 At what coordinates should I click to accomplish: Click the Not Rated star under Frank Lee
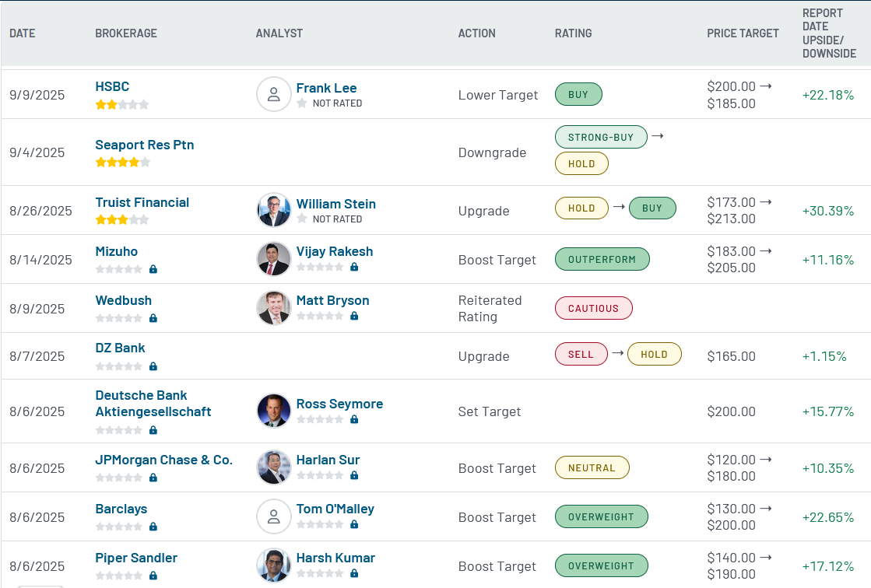(x=302, y=103)
